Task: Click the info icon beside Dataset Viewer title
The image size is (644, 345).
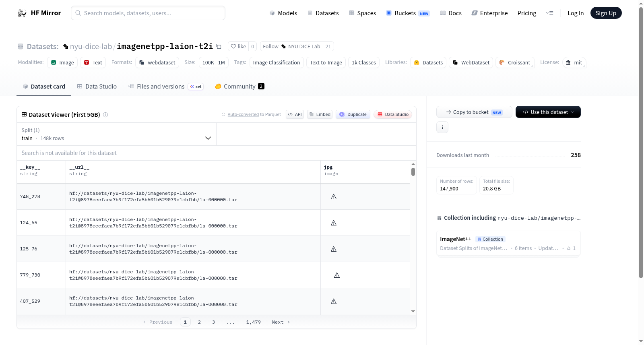Action: [x=105, y=115]
